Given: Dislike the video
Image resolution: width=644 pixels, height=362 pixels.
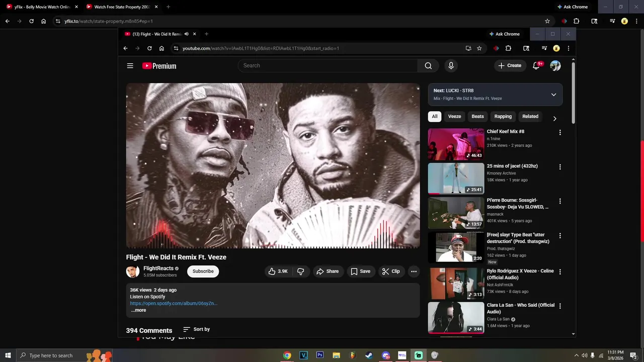Looking at the screenshot, I should tap(301, 271).
